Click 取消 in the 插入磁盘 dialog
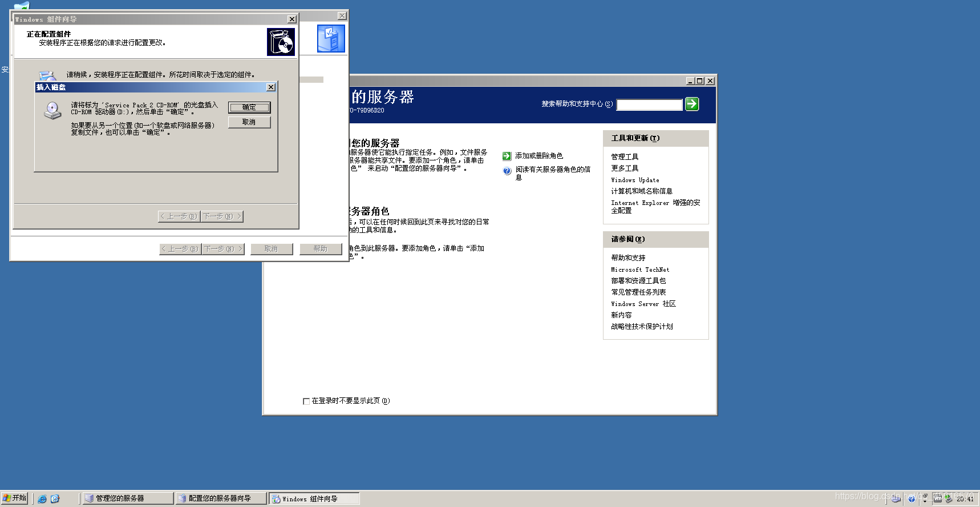Image resolution: width=980 pixels, height=507 pixels. [249, 122]
